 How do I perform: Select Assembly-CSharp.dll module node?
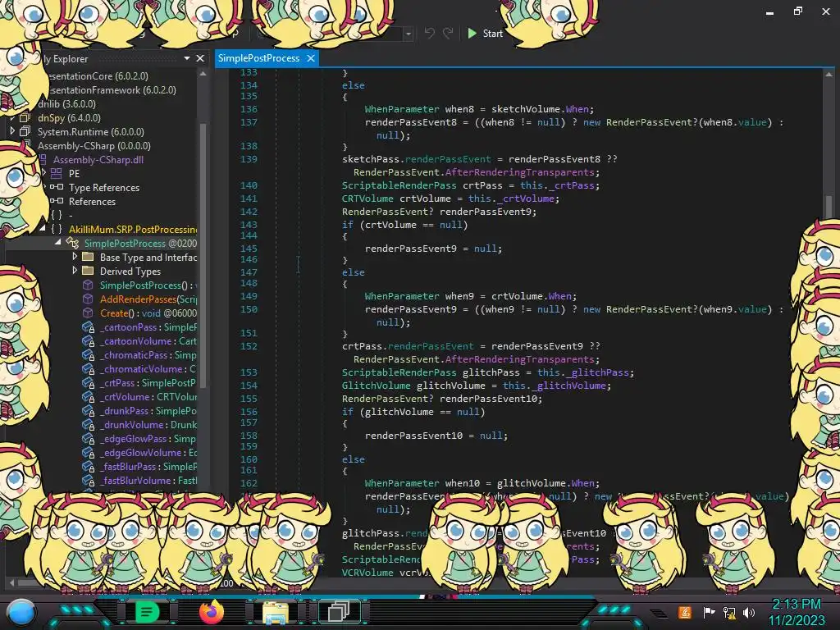(x=98, y=159)
